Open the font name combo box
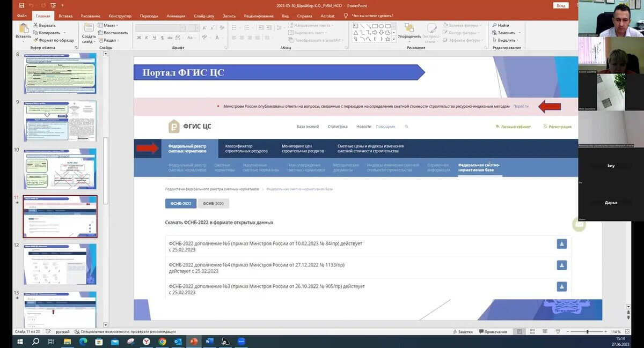Screen dimensions: 644x348 click(x=159, y=28)
